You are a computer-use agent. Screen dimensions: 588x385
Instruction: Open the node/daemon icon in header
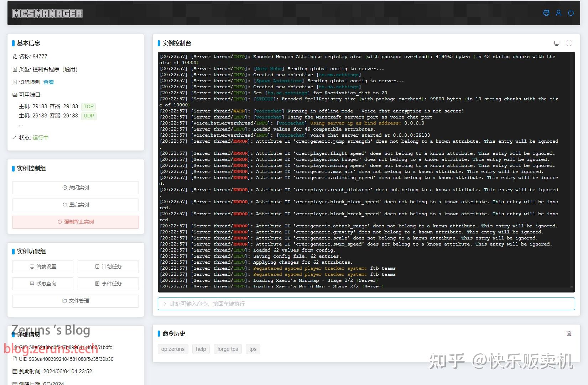pyautogui.click(x=546, y=13)
